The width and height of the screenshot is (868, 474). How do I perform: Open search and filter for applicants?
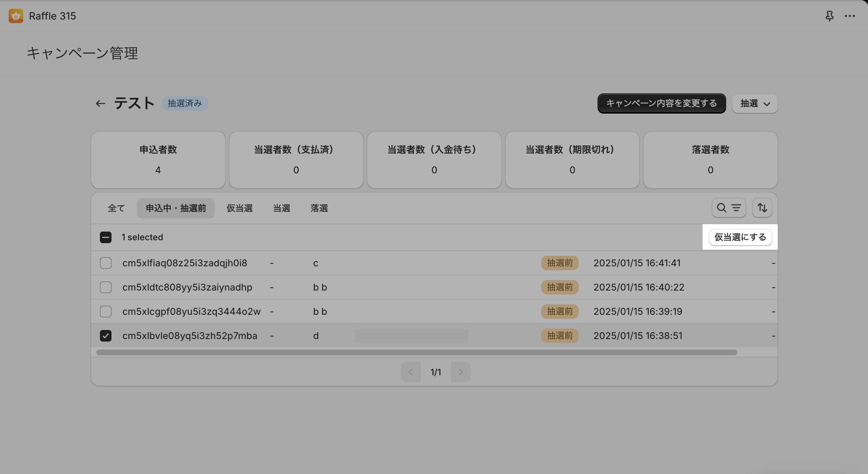click(x=728, y=208)
